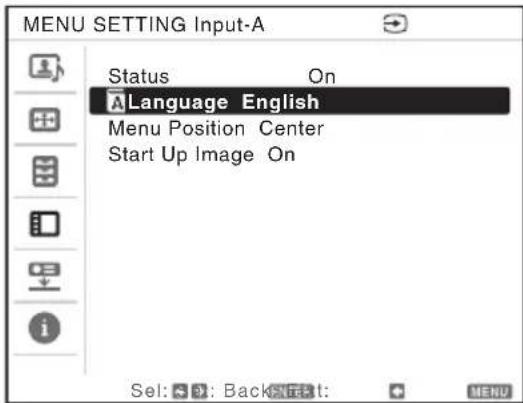The image size is (523, 403).
Task: Select the Menu Setting sidebar icon
Action: [45, 224]
